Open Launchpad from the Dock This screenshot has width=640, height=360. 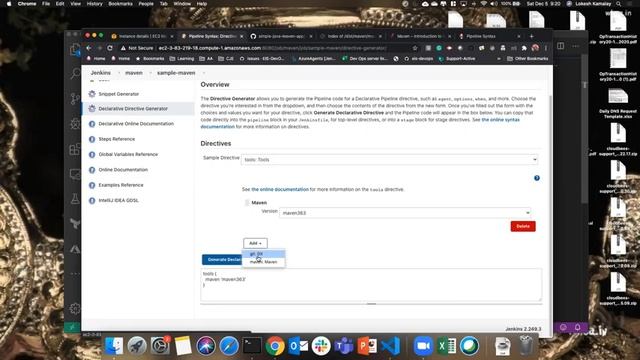pyautogui.click(x=137, y=346)
